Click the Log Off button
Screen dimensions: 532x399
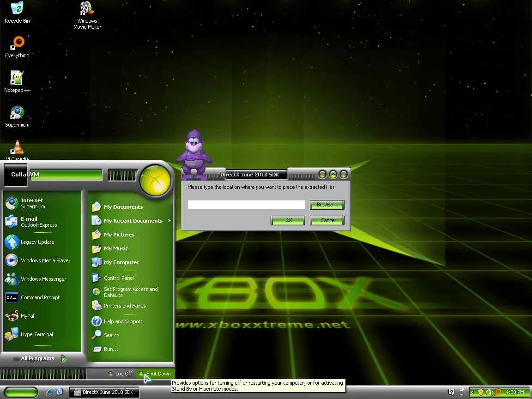tap(120, 374)
